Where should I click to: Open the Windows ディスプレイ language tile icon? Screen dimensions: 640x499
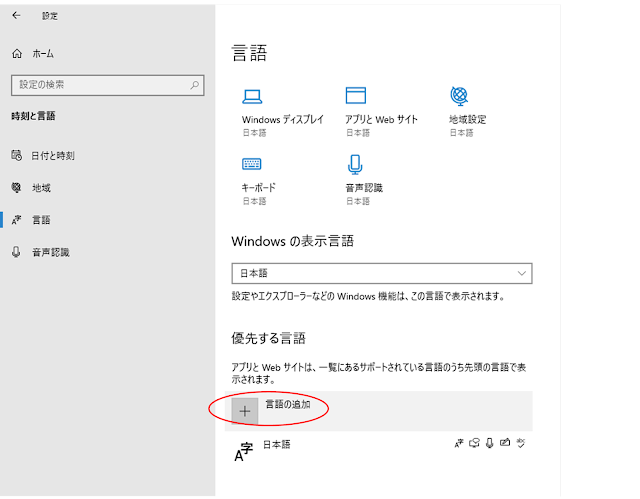(x=252, y=97)
